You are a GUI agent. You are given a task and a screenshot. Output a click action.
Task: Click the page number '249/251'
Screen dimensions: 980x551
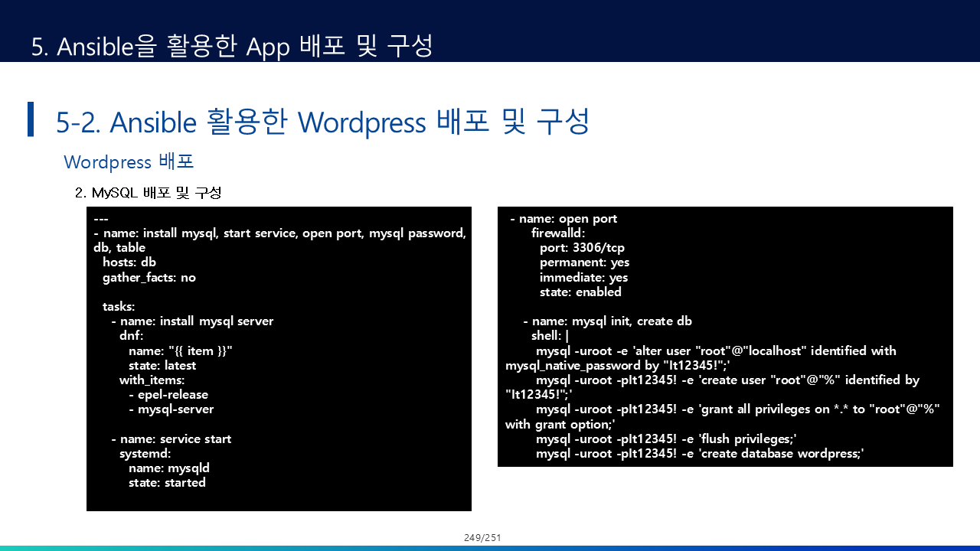click(482, 538)
